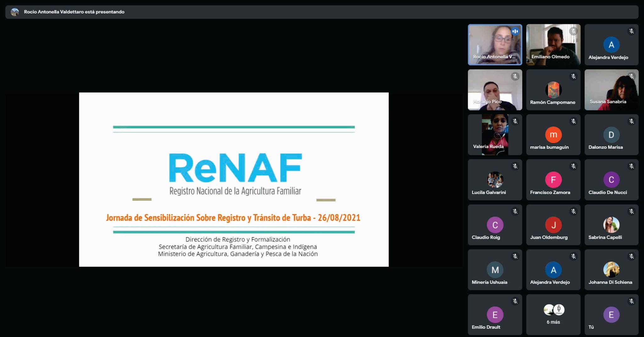The image size is (644, 337).
Task: Click the muted mic icon on Emilio Drault's tile
Action: [515, 301]
